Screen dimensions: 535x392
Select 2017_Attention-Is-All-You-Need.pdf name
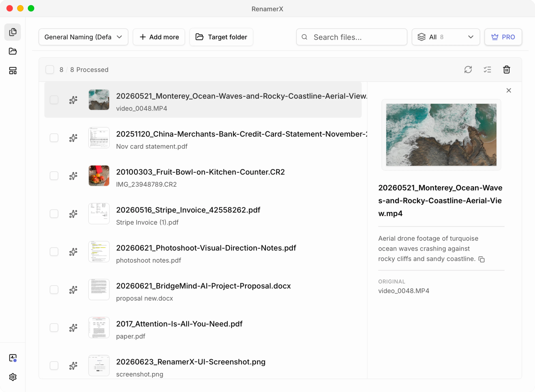click(179, 324)
